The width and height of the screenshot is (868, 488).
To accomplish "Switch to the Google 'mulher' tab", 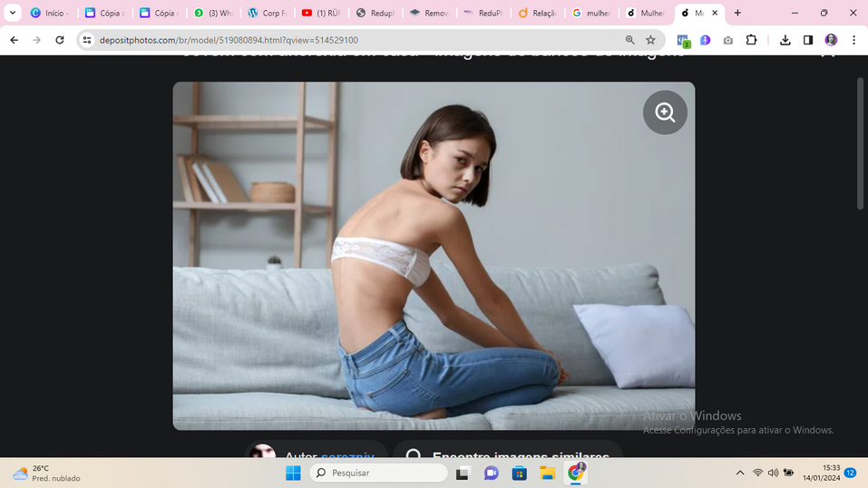I will (590, 14).
